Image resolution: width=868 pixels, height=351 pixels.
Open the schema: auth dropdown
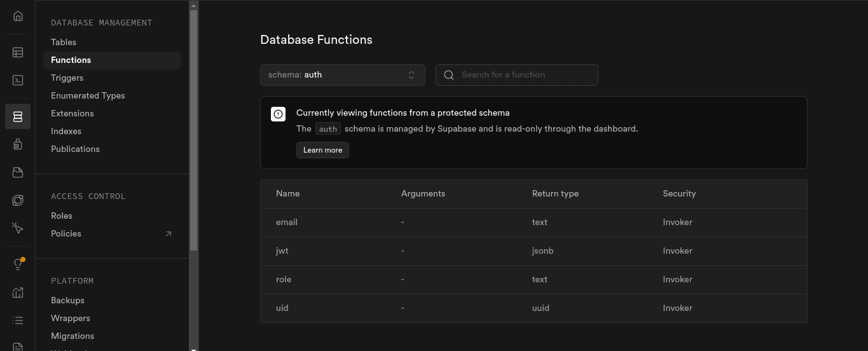point(342,75)
